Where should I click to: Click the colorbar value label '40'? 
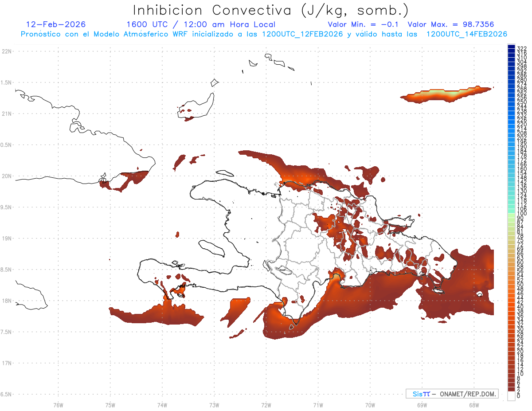pos(520,306)
